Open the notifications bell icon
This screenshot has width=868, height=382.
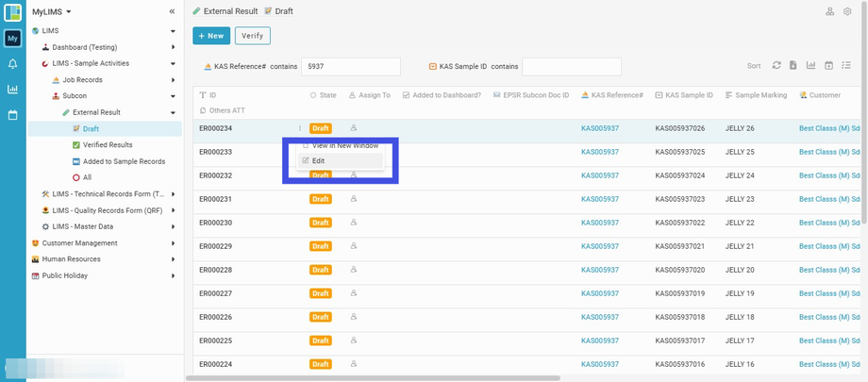(12, 64)
